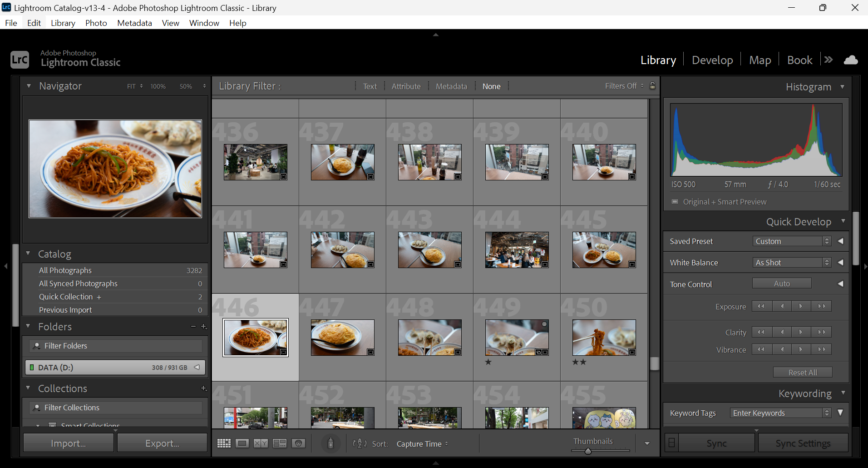Click the Export button
The image size is (868, 468).
[162, 443]
